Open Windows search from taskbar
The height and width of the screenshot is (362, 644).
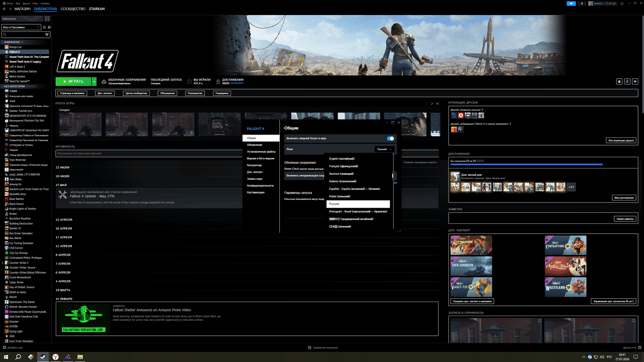coord(18,357)
